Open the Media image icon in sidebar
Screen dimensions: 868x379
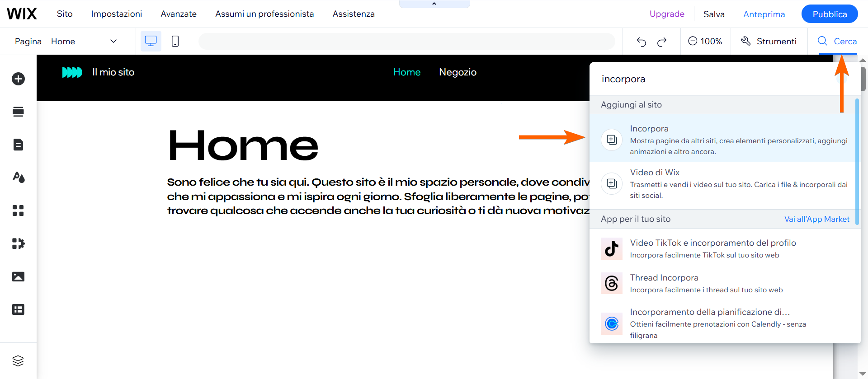click(18, 276)
